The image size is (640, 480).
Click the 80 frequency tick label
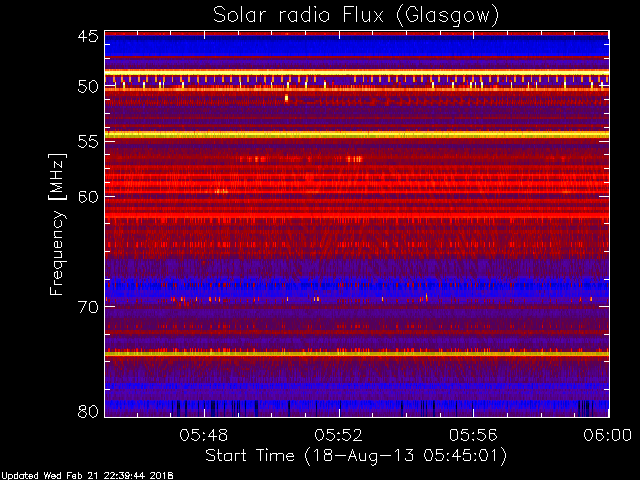88,411
